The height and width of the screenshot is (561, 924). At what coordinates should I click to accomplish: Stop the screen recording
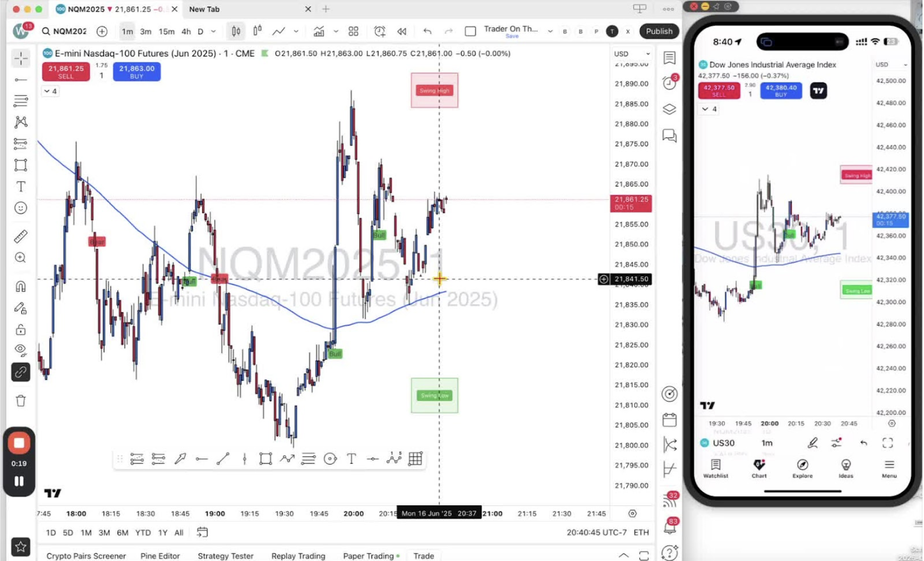[19, 443]
